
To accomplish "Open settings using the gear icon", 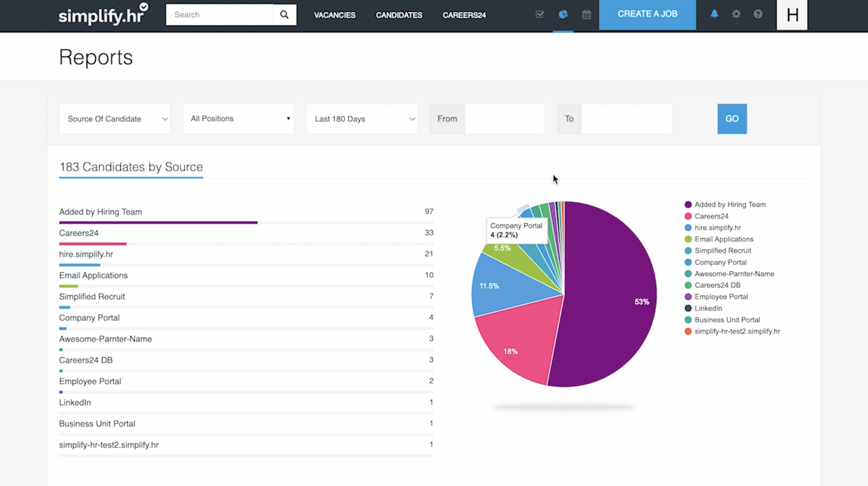I will pos(736,14).
